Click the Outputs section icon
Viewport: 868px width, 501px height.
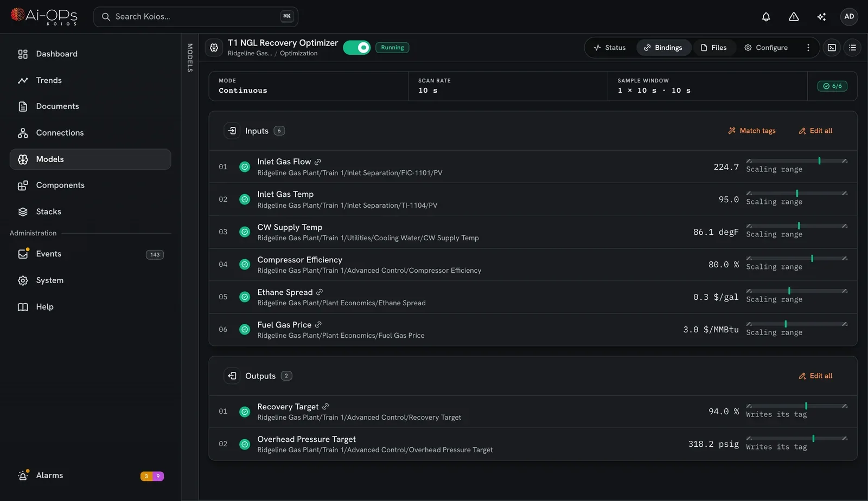click(x=232, y=376)
